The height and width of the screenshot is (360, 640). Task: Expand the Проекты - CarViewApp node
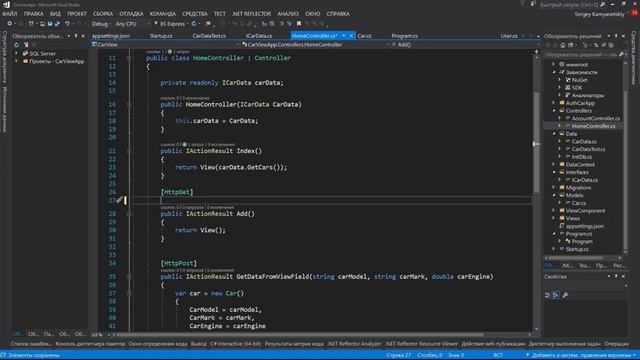pyautogui.click(x=16, y=61)
